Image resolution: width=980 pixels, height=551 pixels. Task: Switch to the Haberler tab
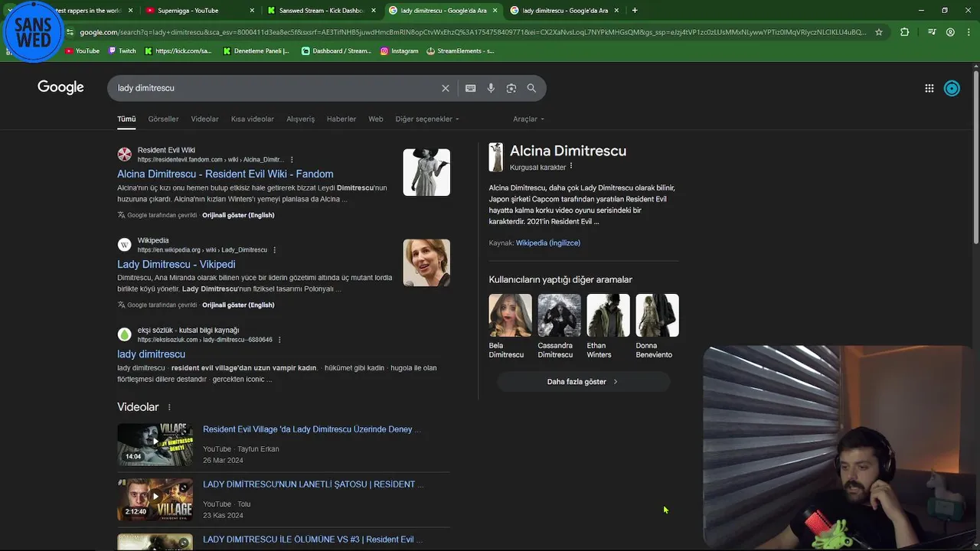[x=341, y=119]
